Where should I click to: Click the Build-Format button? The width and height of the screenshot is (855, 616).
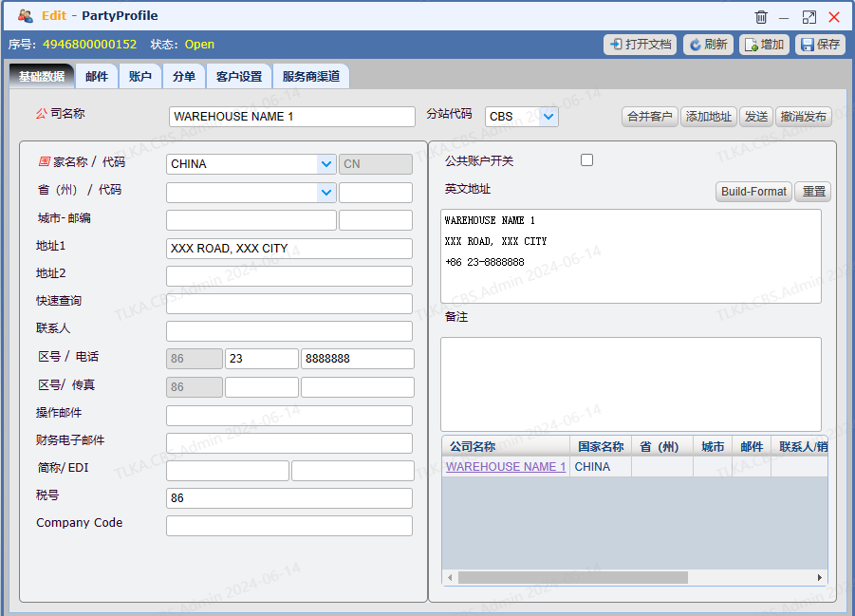click(x=753, y=192)
